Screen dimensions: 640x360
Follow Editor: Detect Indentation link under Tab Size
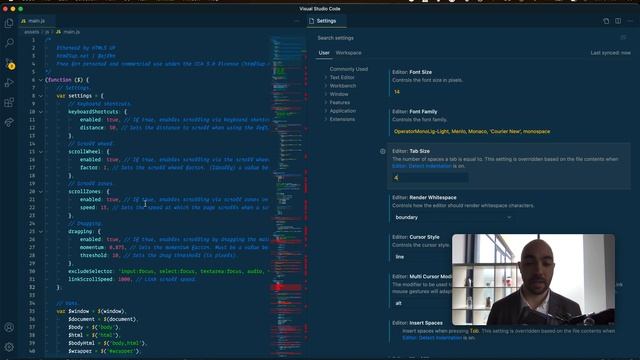[422, 166]
